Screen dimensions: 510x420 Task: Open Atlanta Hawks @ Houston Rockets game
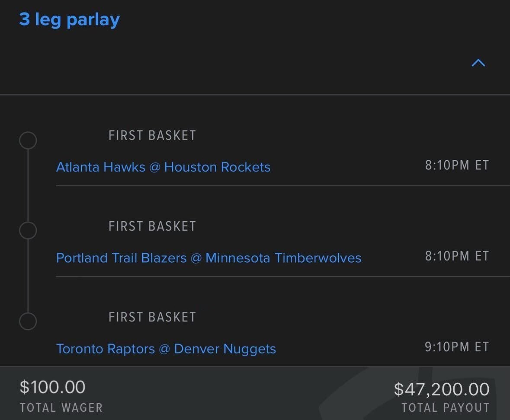(x=163, y=167)
